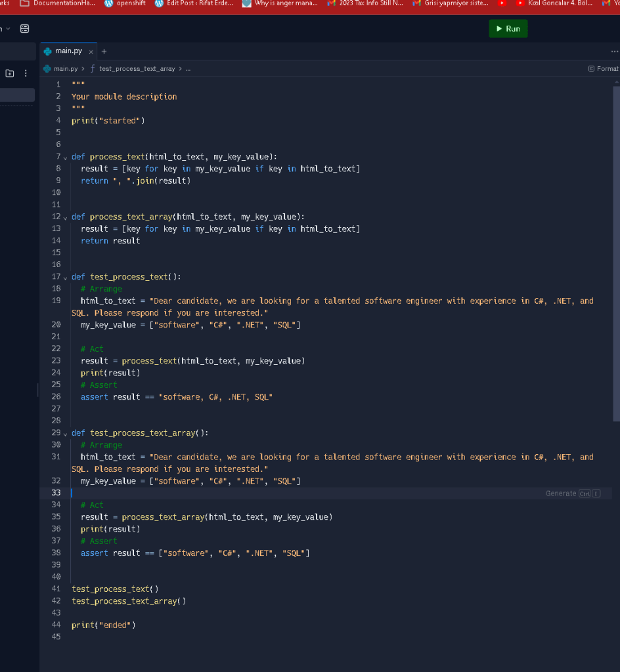Click the print("started") statement on line 4
The width and height of the screenshot is (620, 672).
click(x=108, y=121)
